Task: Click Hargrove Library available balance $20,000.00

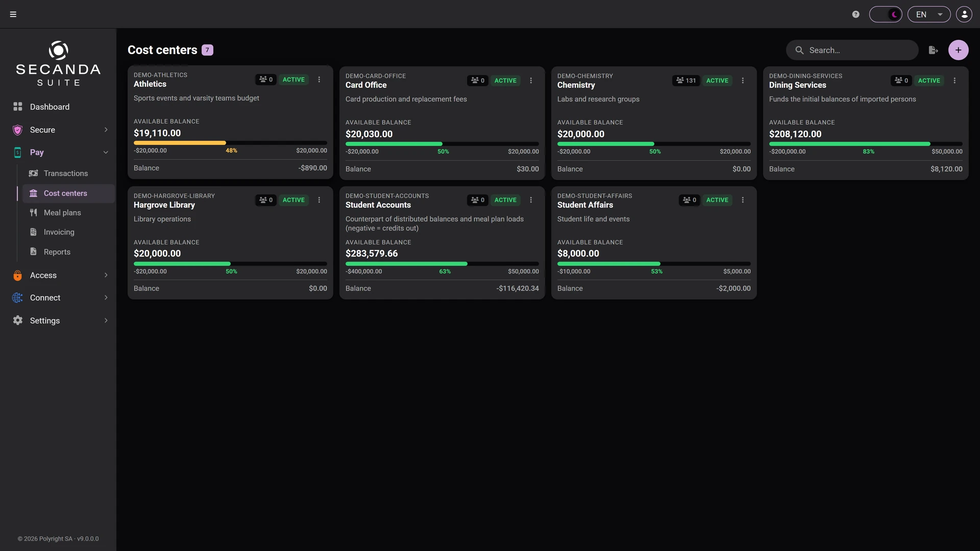Action: [157, 254]
